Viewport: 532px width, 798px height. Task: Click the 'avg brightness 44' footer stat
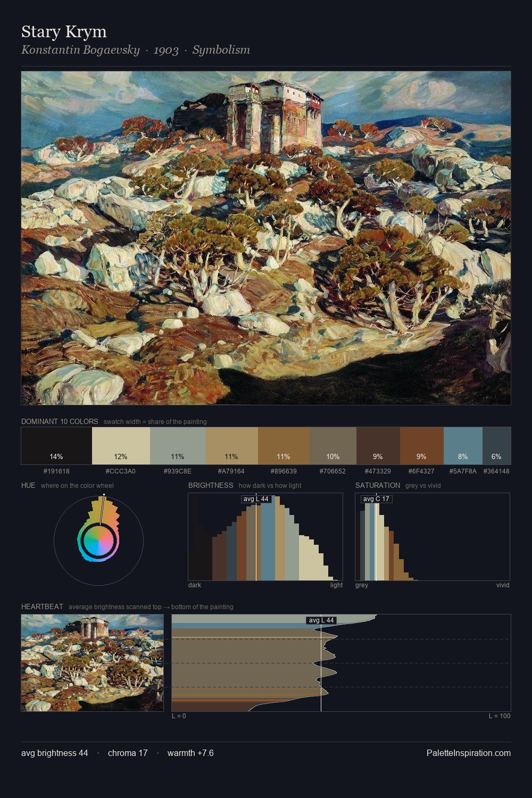click(55, 753)
